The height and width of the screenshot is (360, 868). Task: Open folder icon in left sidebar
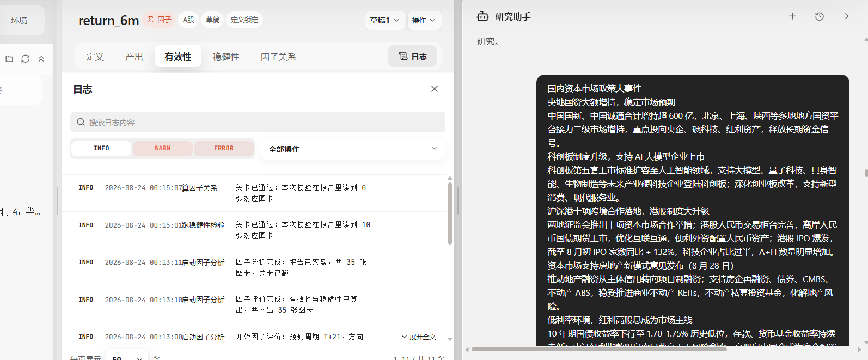pos(9,59)
